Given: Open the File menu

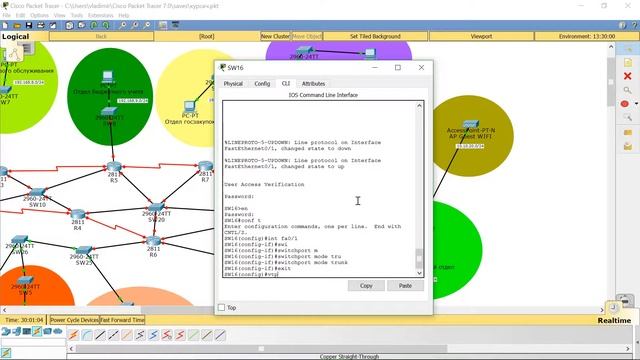Looking at the screenshot, I should [7, 16].
